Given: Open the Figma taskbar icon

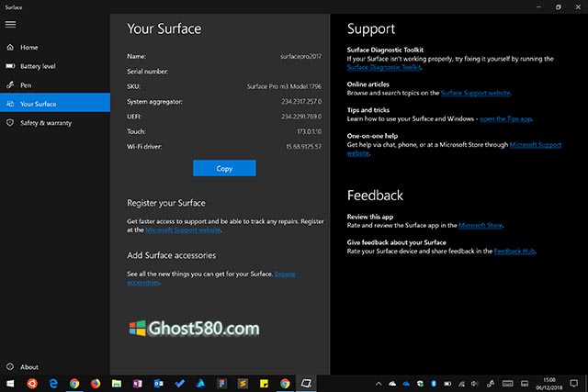Looking at the screenshot, I should coord(221,384).
